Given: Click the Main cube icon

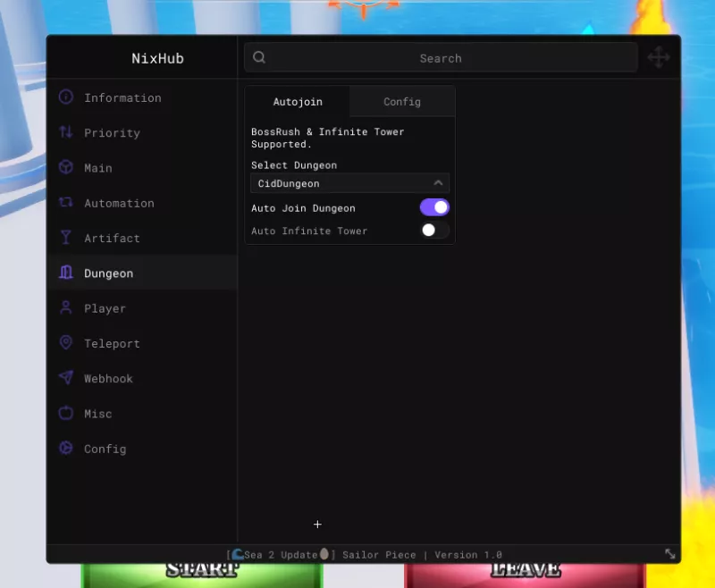Looking at the screenshot, I should pyautogui.click(x=65, y=167).
